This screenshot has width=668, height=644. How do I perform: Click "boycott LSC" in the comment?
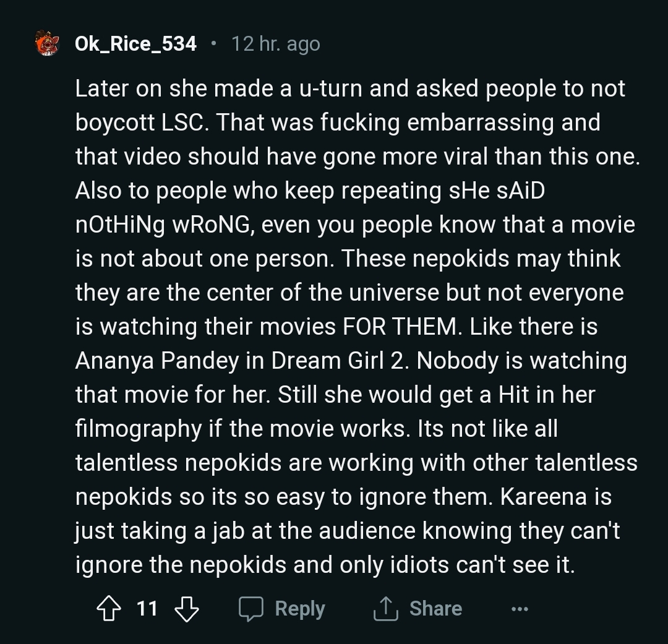coord(141,122)
